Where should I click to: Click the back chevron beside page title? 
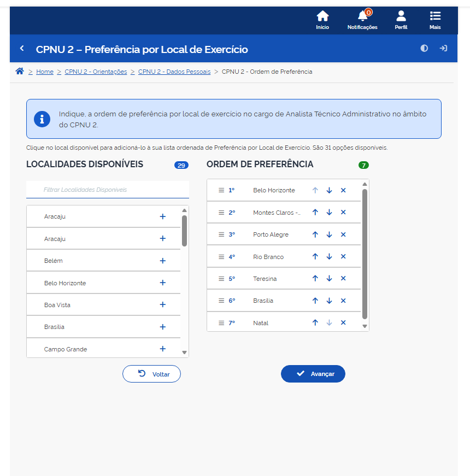click(x=22, y=49)
